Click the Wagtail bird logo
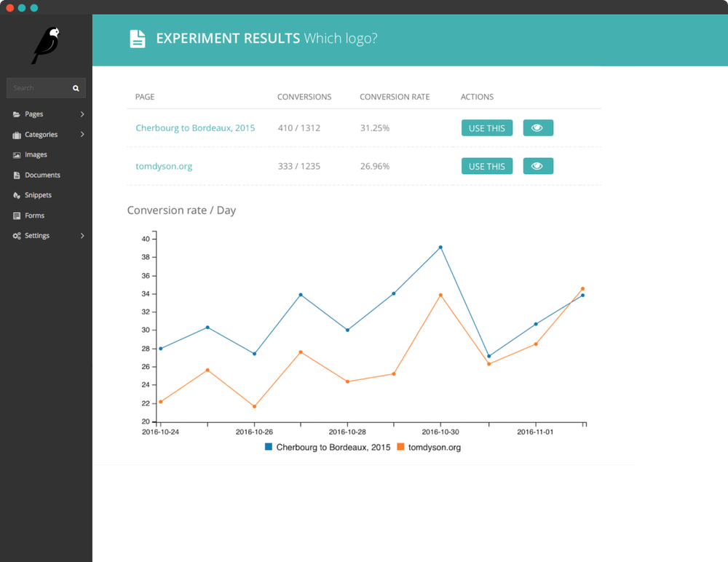The image size is (728, 562). click(x=46, y=45)
